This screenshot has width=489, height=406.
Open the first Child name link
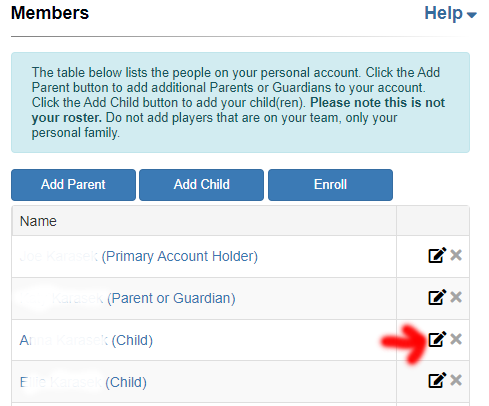(x=86, y=340)
